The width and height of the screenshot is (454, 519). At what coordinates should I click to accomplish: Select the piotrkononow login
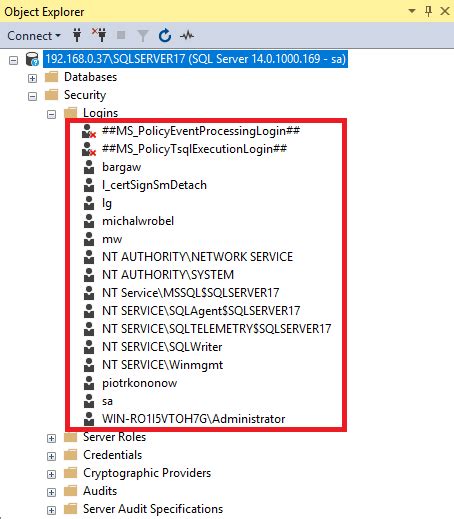point(139,383)
